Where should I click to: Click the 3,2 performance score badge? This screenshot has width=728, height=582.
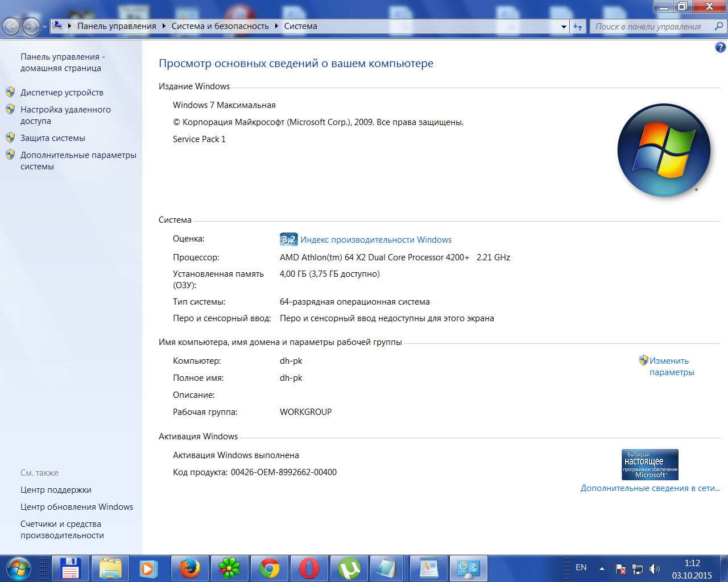(289, 239)
